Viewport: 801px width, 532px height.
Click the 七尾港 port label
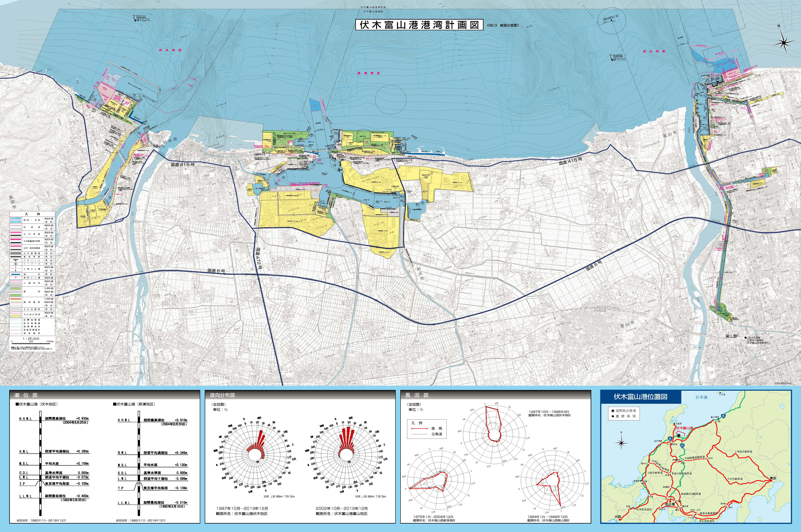point(679,424)
